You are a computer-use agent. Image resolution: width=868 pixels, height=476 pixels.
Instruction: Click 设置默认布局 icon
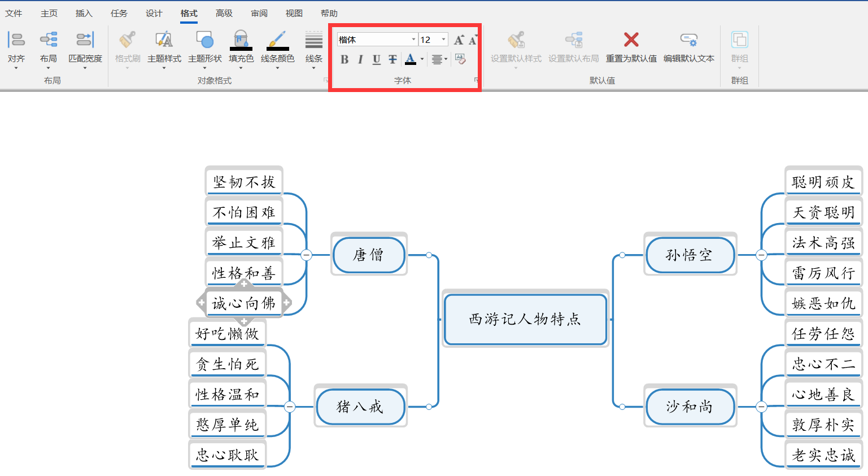pyautogui.click(x=574, y=40)
